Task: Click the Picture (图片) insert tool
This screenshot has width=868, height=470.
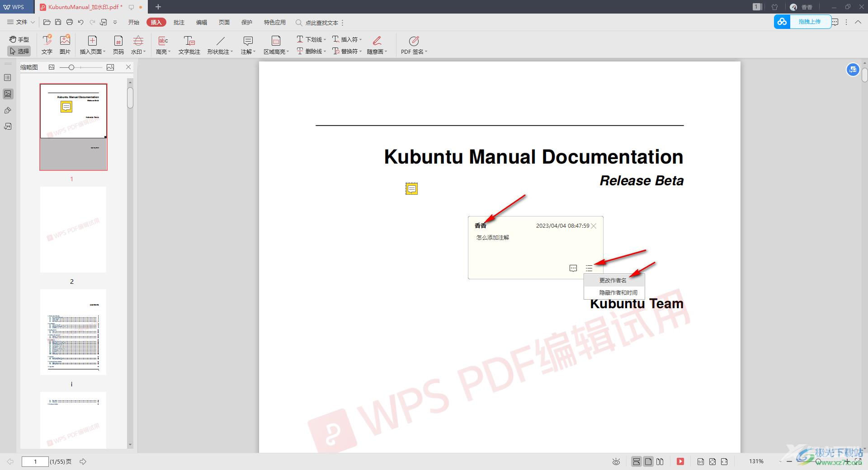Action: pos(65,45)
